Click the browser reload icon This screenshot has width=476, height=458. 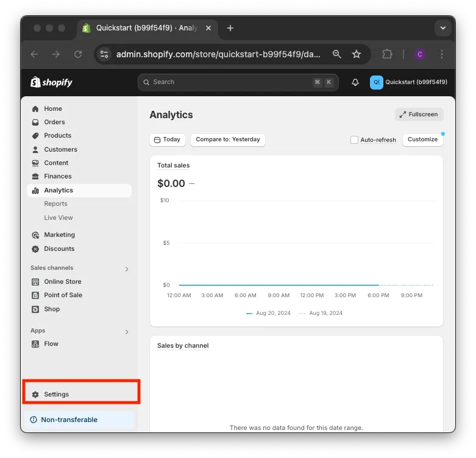click(x=78, y=54)
